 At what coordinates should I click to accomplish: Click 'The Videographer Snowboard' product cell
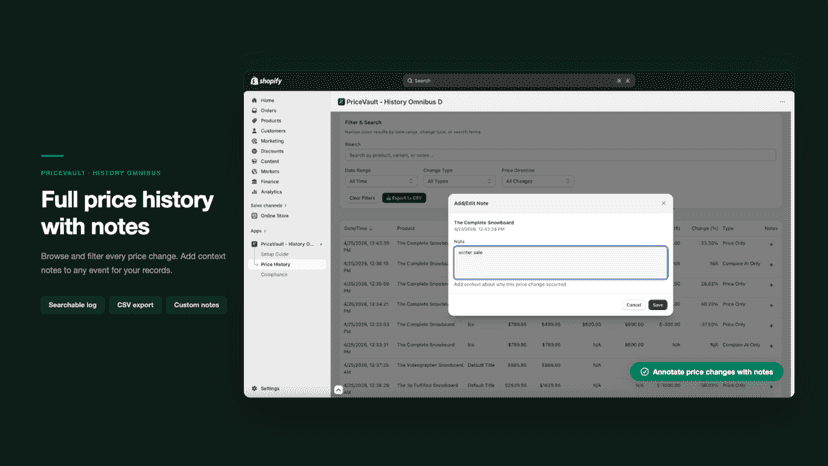pyautogui.click(x=430, y=365)
